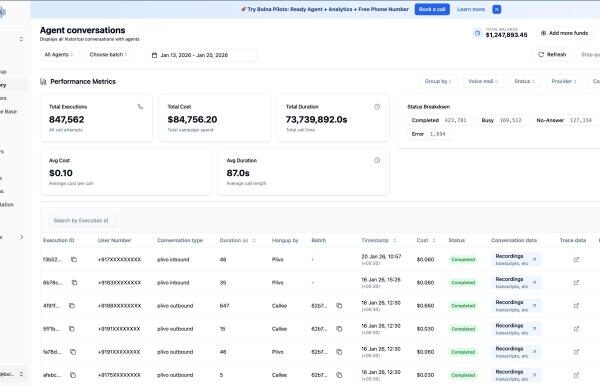Click the Completed badge in f3b02 row

[x=463, y=259]
